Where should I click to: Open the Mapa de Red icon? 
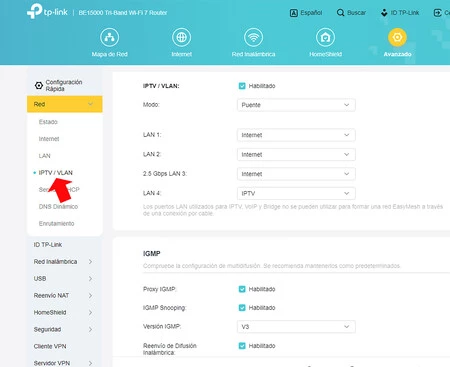tap(109, 37)
